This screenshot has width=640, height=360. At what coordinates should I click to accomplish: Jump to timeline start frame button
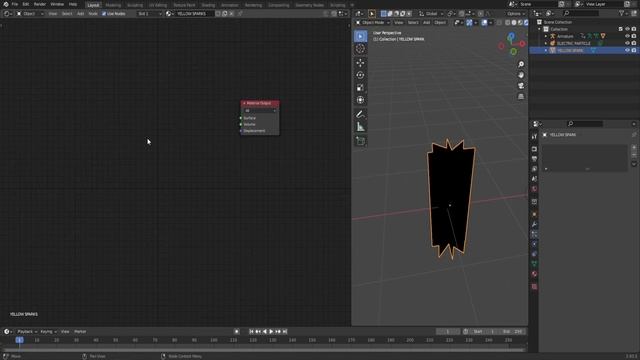click(x=251, y=331)
